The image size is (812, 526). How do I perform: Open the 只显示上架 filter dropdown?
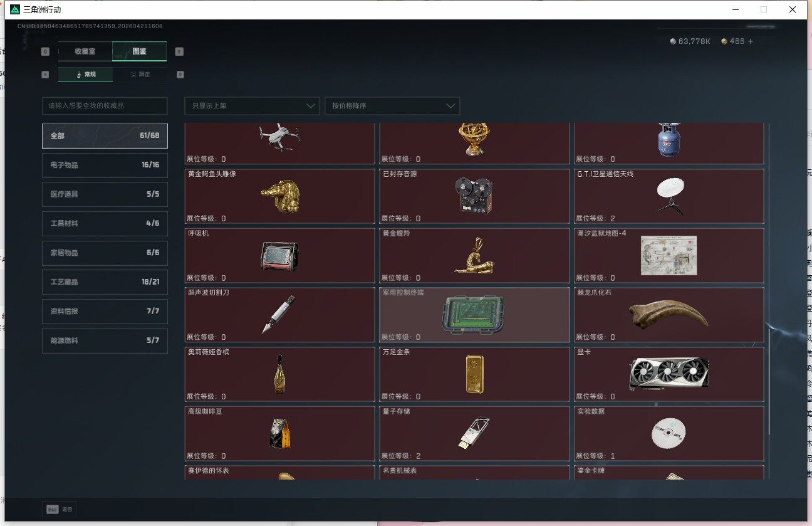(252, 106)
